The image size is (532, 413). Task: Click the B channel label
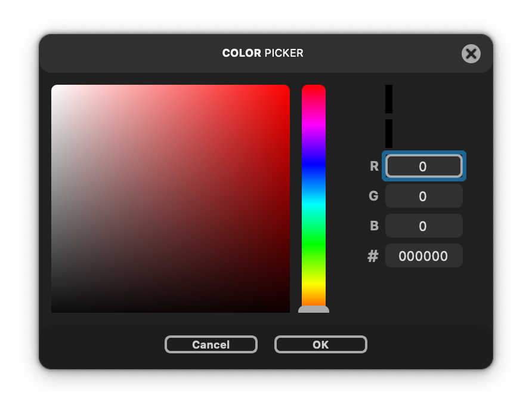click(374, 226)
